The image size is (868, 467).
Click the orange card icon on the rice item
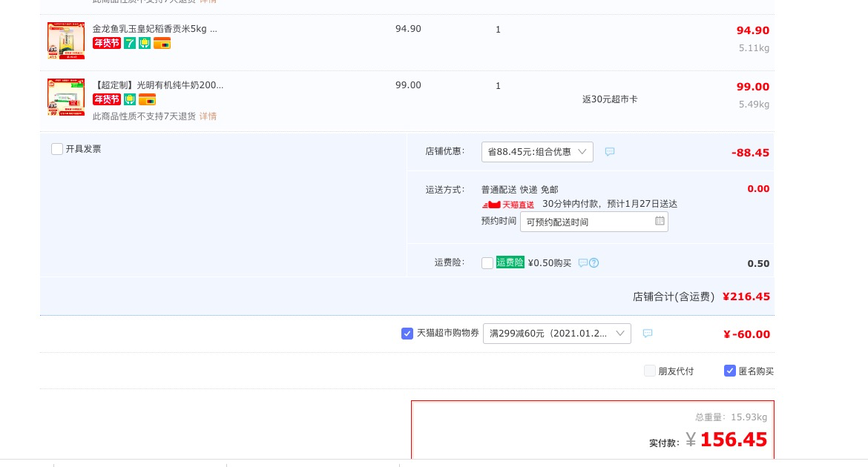(162, 43)
